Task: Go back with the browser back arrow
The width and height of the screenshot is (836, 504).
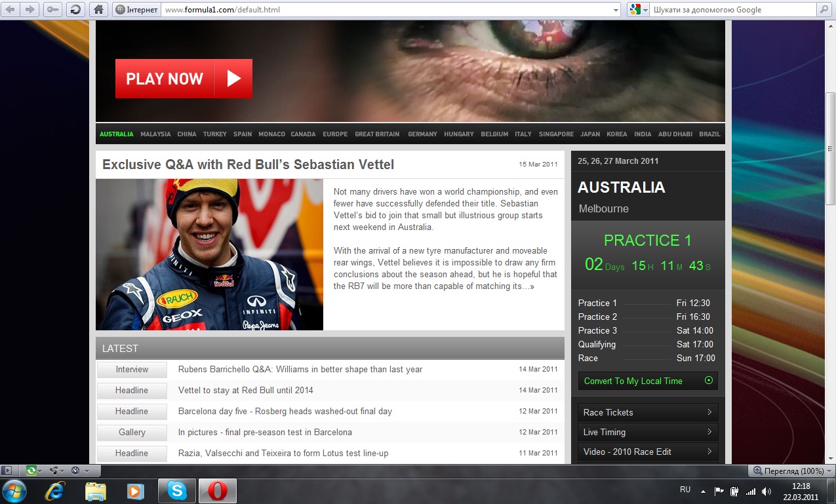Action: point(11,9)
